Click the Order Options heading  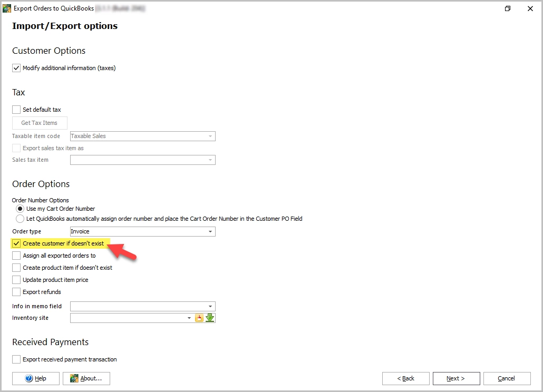[41, 184]
